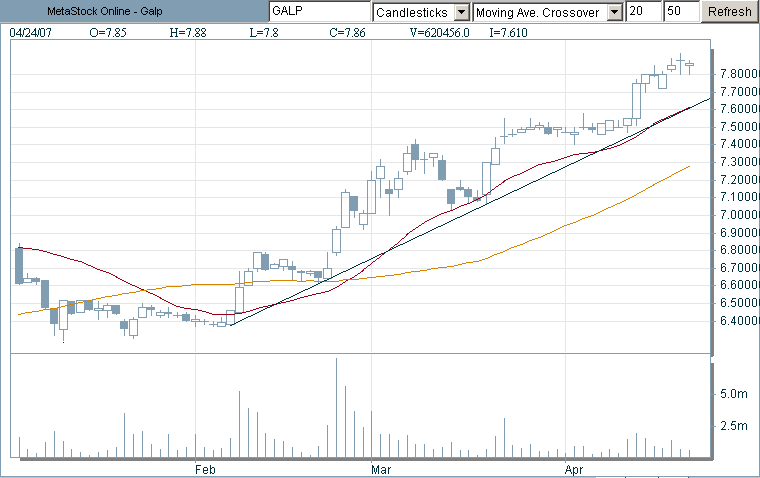Expand the Moving Ave. Crossover indicator dropdown

[x=615, y=12]
